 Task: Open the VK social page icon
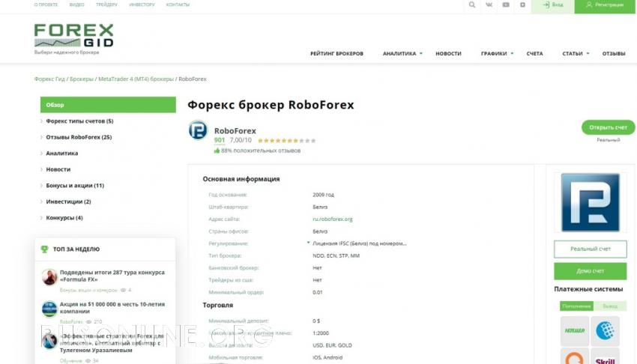click(x=489, y=4)
